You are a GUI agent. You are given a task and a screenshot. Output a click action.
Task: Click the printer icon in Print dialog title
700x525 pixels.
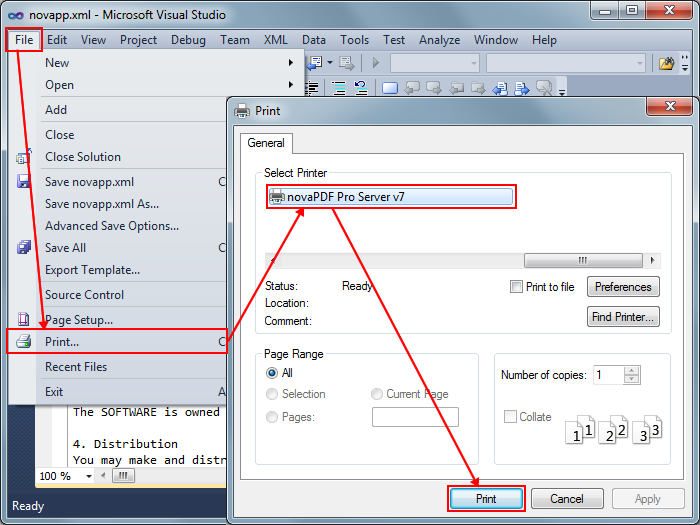[242, 111]
